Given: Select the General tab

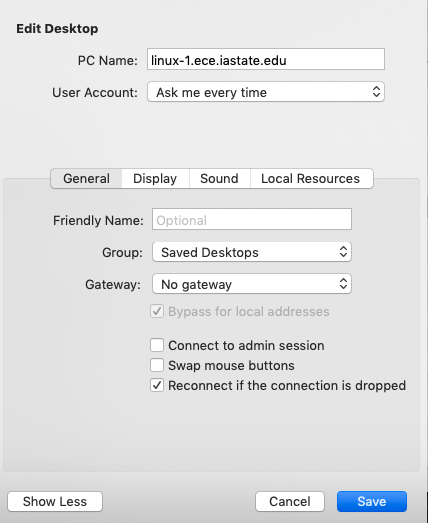Looking at the screenshot, I should pos(86,178).
